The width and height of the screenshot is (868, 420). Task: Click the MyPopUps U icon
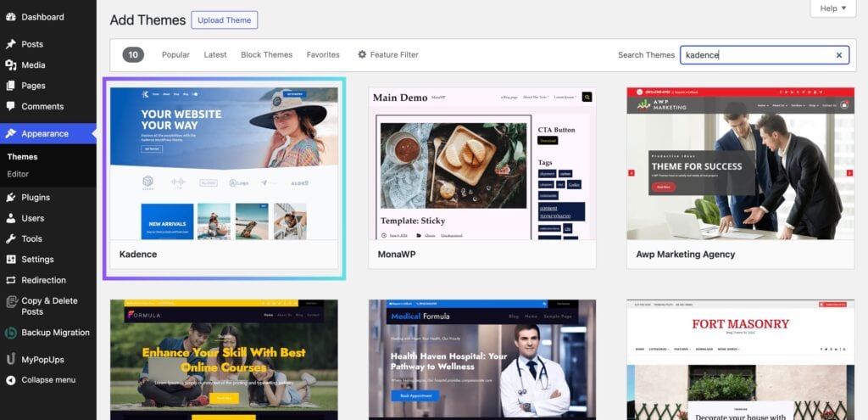coord(10,359)
